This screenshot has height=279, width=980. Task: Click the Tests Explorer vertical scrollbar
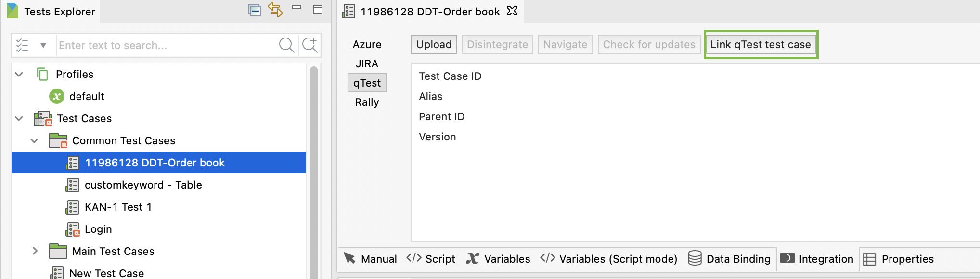coord(314,168)
